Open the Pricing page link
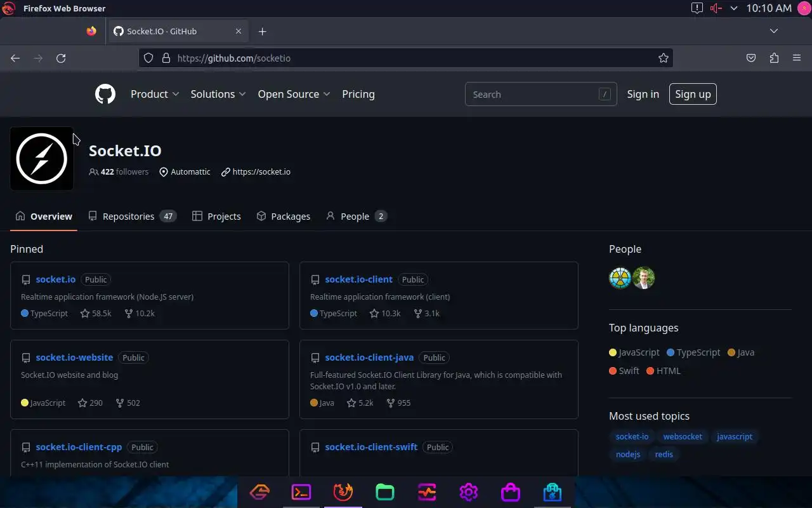The height and width of the screenshot is (508, 812). (x=358, y=94)
